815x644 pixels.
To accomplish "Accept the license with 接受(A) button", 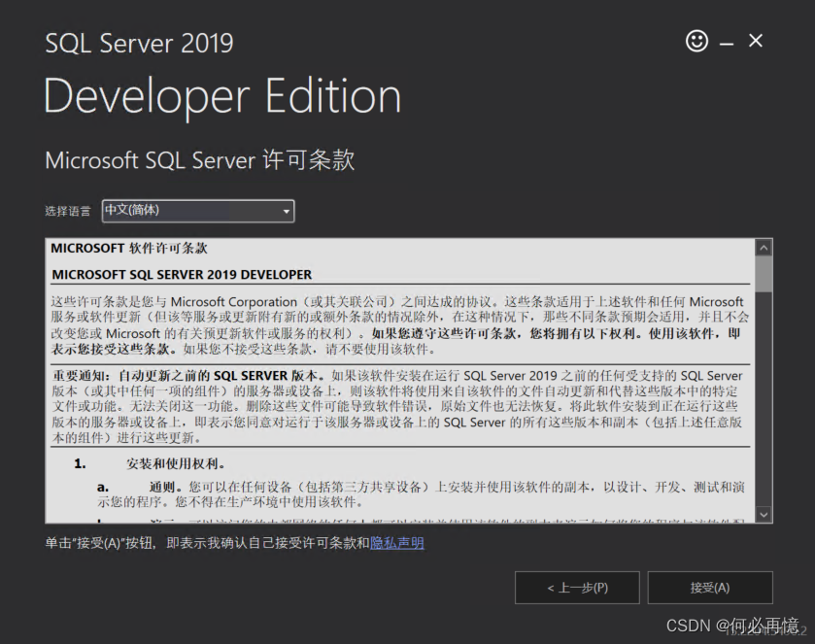I will (710, 588).
